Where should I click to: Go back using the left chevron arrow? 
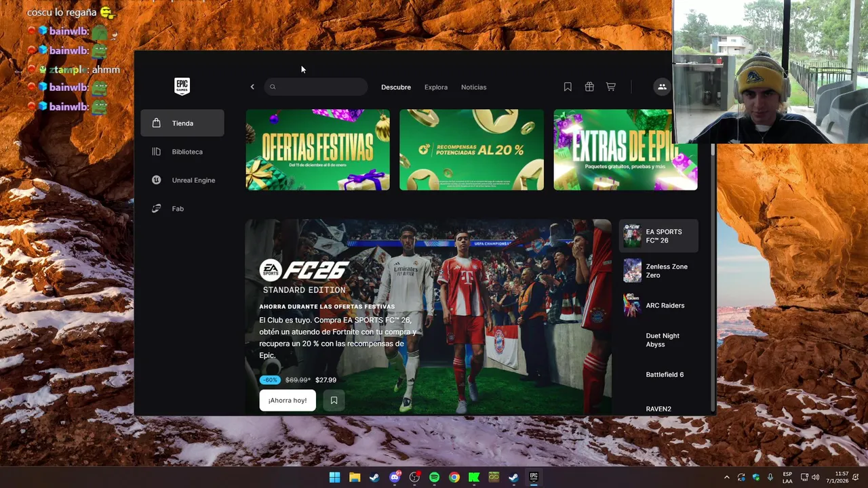pos(252,87)
